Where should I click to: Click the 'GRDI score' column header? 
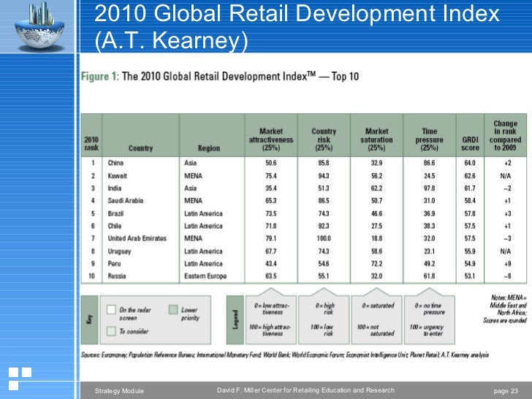coord(470,143)
